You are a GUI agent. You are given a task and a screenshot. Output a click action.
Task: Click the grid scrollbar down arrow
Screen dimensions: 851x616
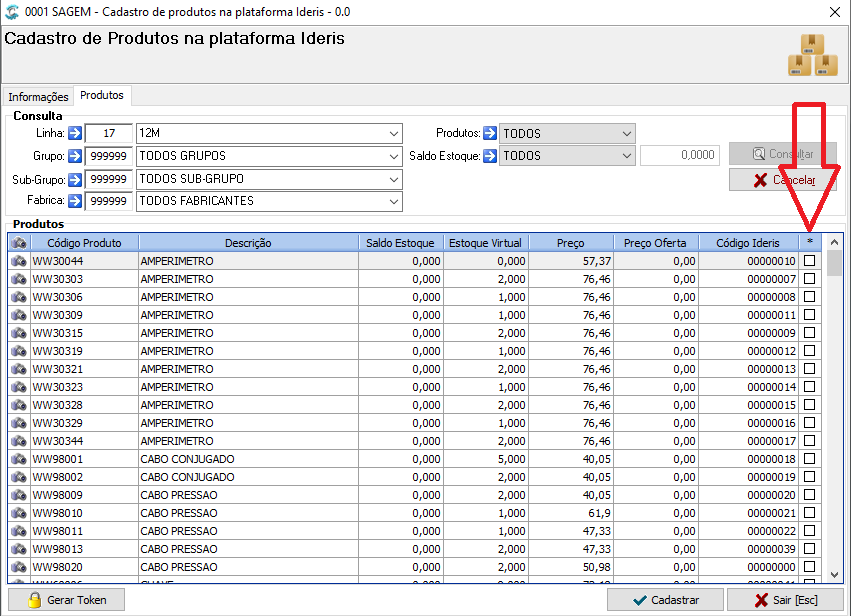click(834, 575)
